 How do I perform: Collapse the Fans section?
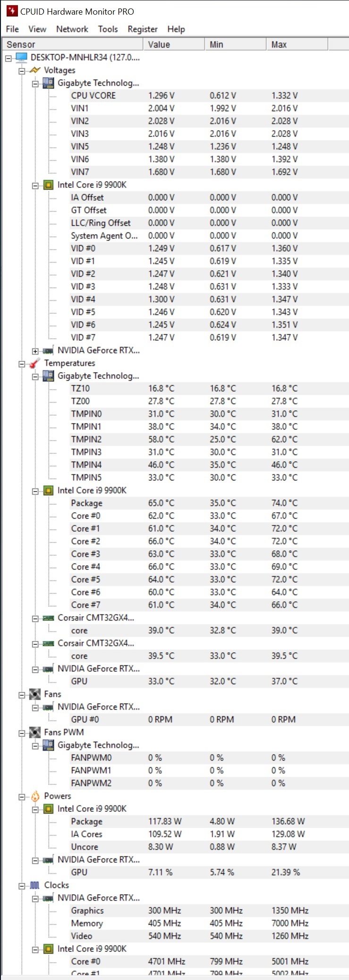[x=21, y=695]
